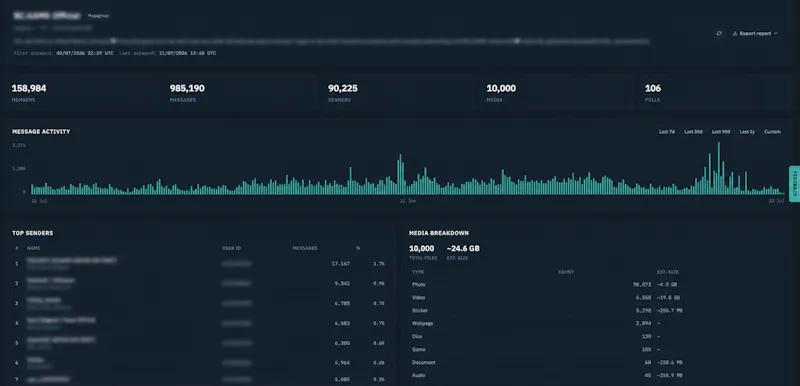
Task: Click the 6,583 messages value
Action: pos(342,323)
